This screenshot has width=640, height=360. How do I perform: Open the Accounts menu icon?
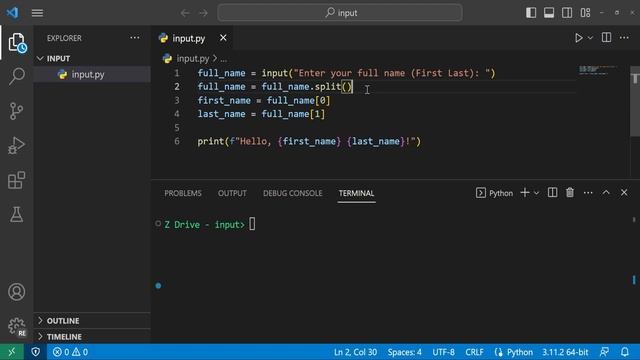(17, 292)
